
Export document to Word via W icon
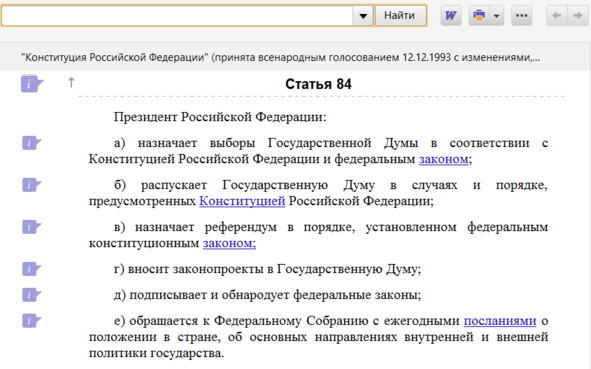(451, 15)
